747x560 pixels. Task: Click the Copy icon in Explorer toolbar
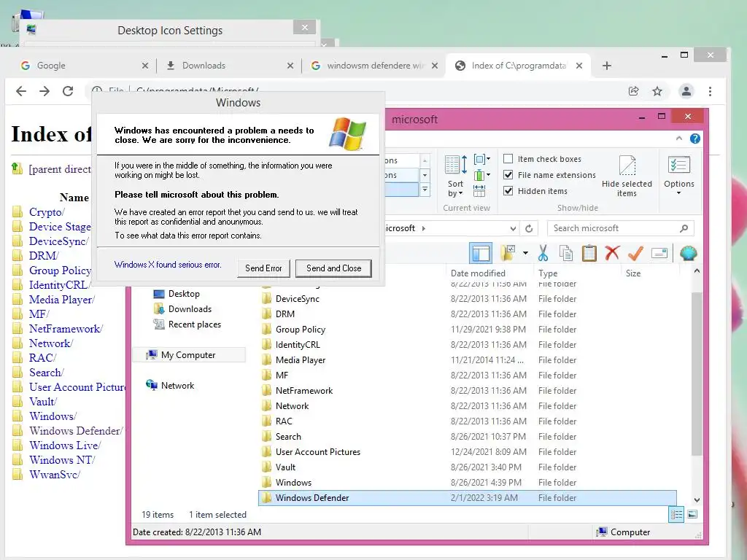pyautogui.click(x=566, y=253)
